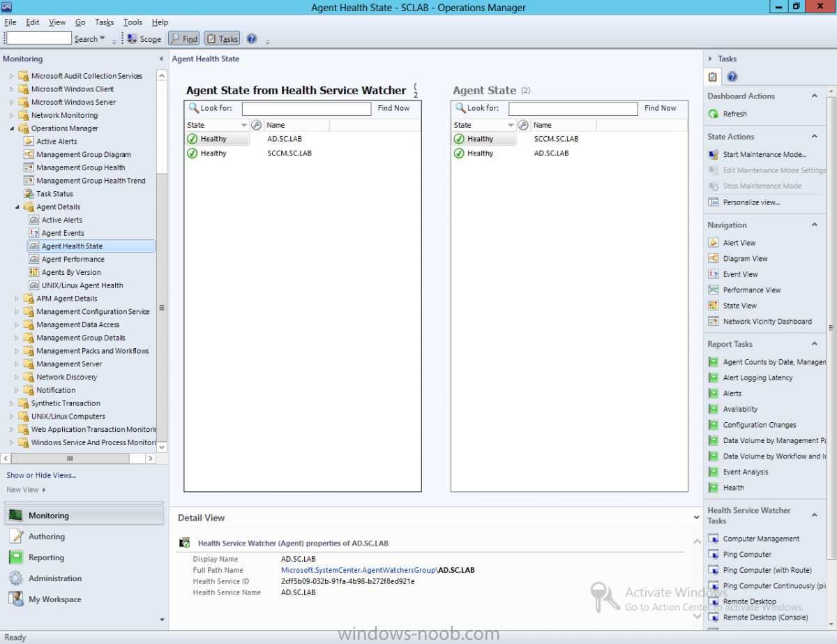
Task: Switch to the Monitoring workspace
Action: click(84, 516)
